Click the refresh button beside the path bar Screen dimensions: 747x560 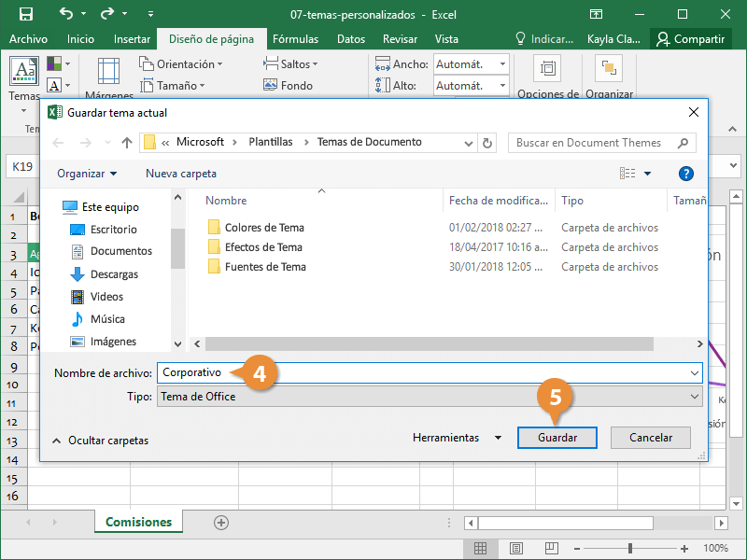(x=486, y=143)
